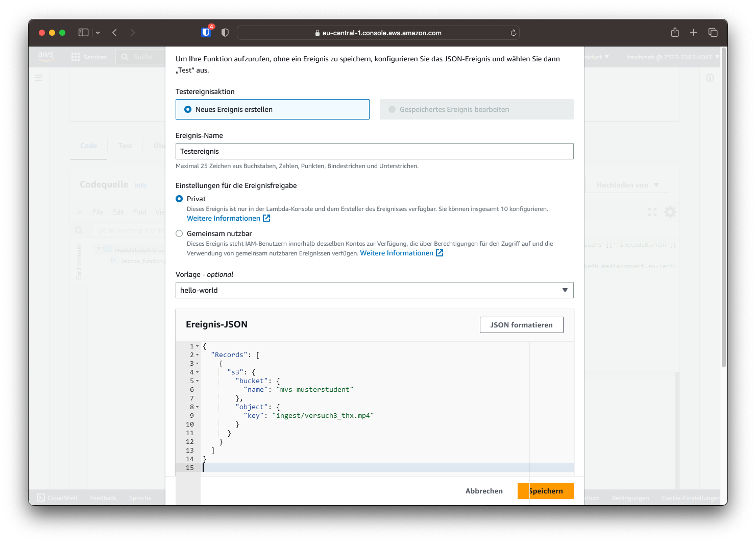
Task: Open the File menu in code editor
Action: [x=97, y=212]
